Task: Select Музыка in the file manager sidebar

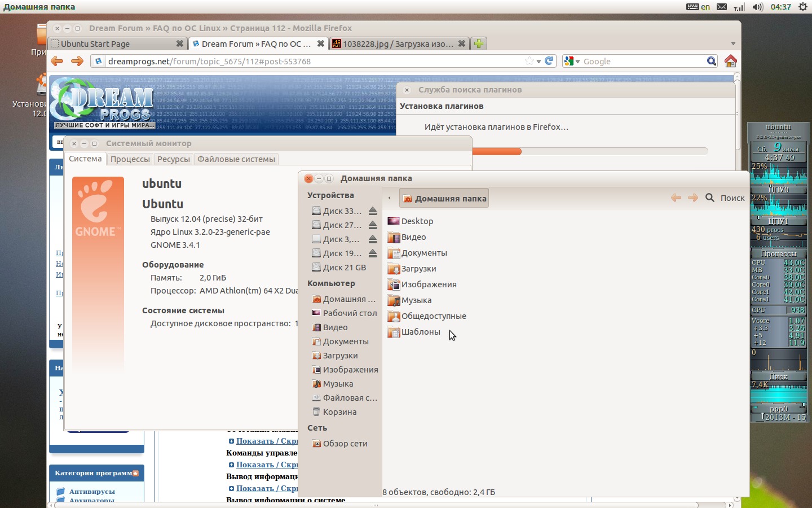Action: 332,384
